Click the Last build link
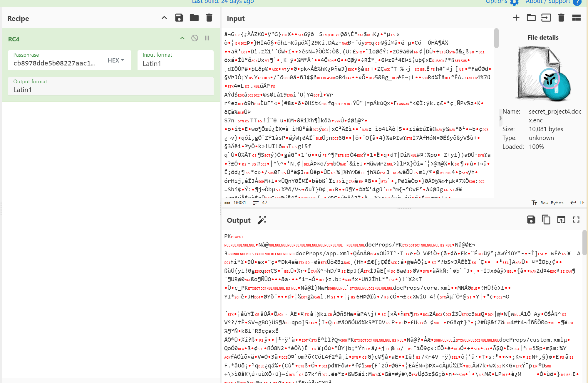 (223, 2)
